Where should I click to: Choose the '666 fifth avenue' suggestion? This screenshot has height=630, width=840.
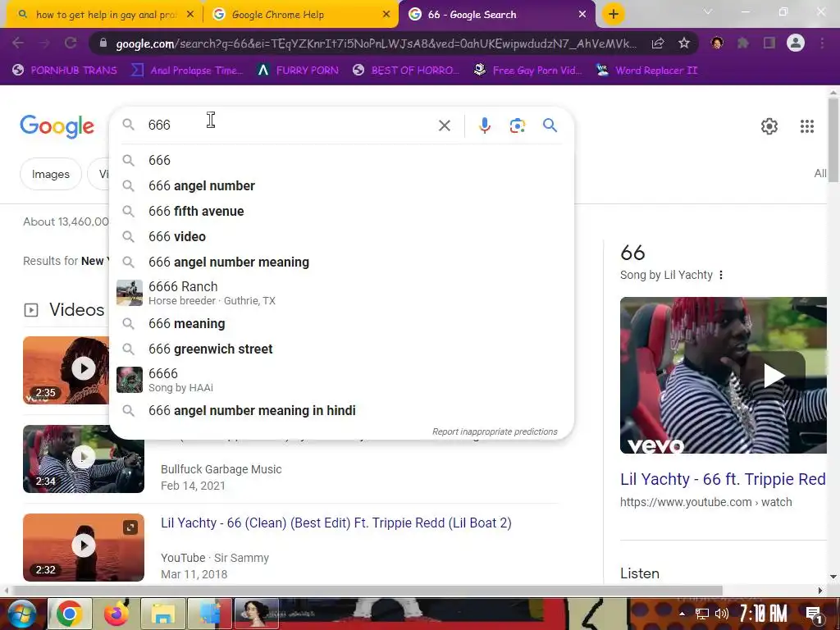pos(341,211)
